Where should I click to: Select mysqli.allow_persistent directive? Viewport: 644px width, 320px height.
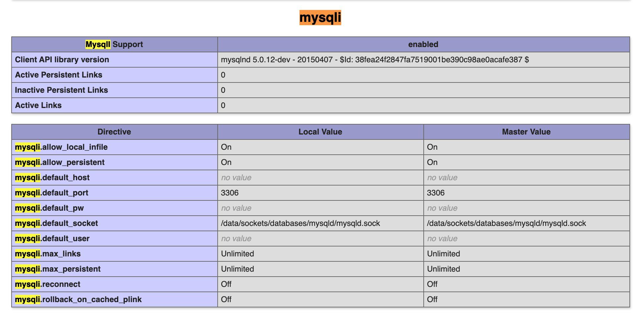click(60, 162)
